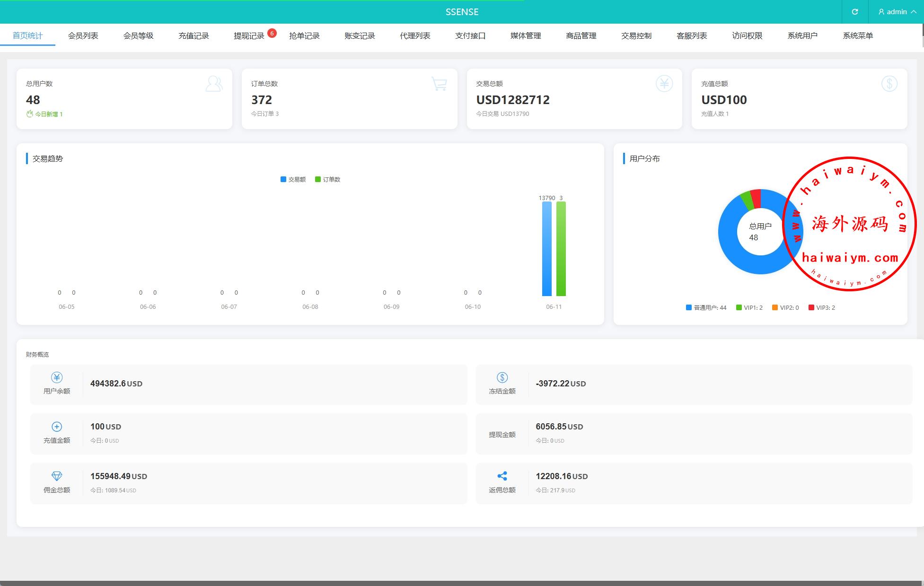Click the diamond icon for 佣金总额
This screenshot has width=924, height=586.
point(57,476)
